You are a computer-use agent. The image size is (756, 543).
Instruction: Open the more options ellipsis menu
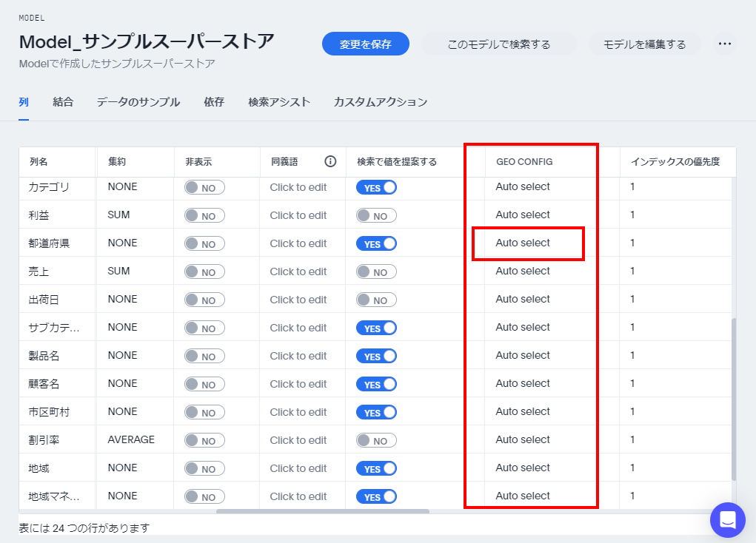tap(724, 44)
